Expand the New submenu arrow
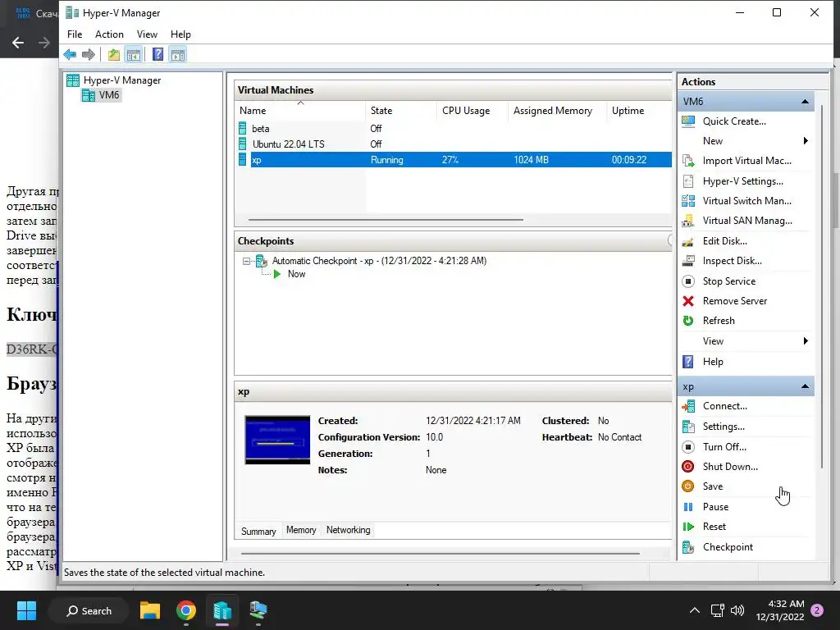Screen dimensions: 840x630 point(806,141)
